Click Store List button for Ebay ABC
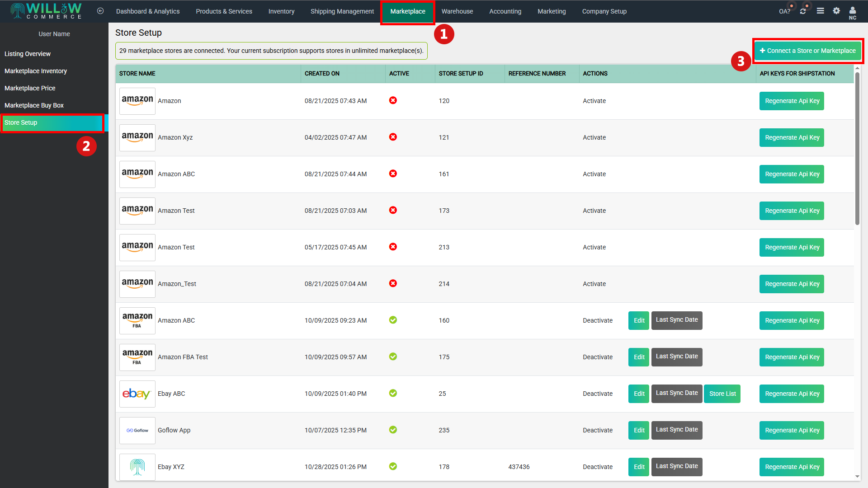868x488 pixels. (x=722, y=394)
